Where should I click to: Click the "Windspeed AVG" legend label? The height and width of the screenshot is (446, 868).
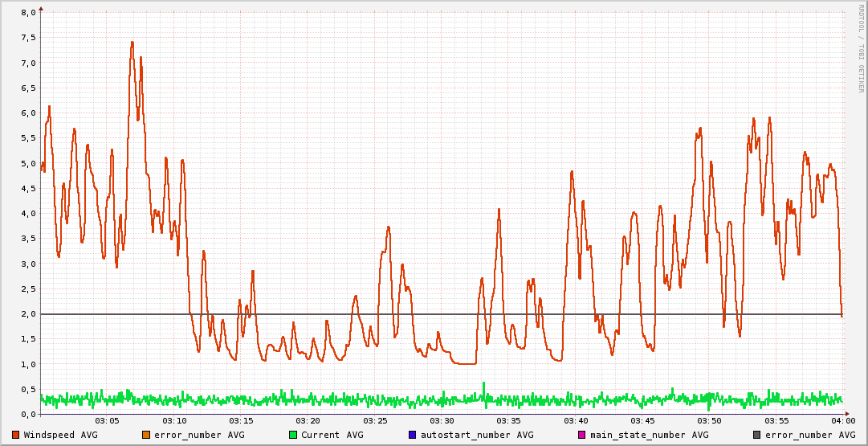click(x=61, y=435)
